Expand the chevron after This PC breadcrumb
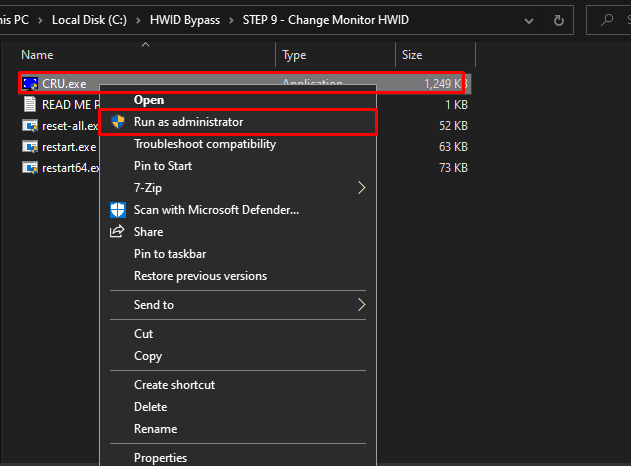The image size is (631, 466). click(40, 20)
